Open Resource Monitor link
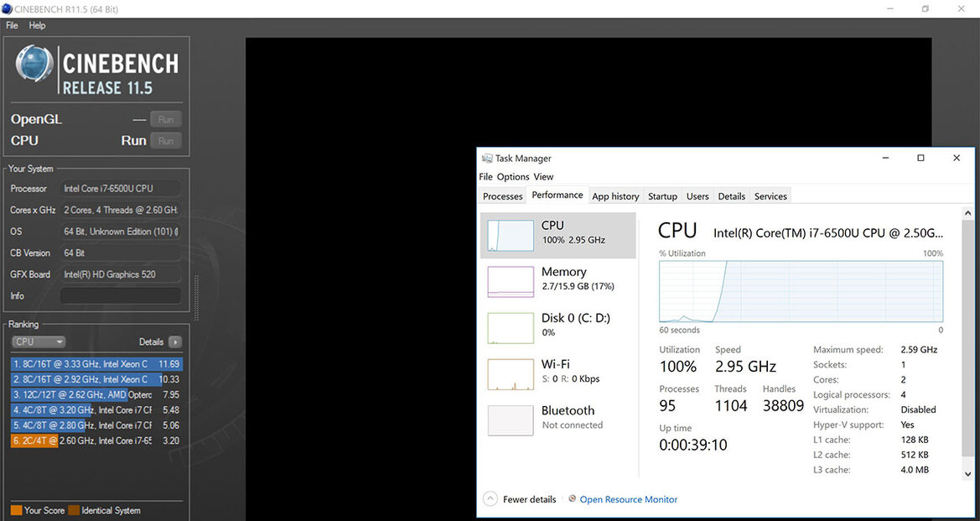 628,499
